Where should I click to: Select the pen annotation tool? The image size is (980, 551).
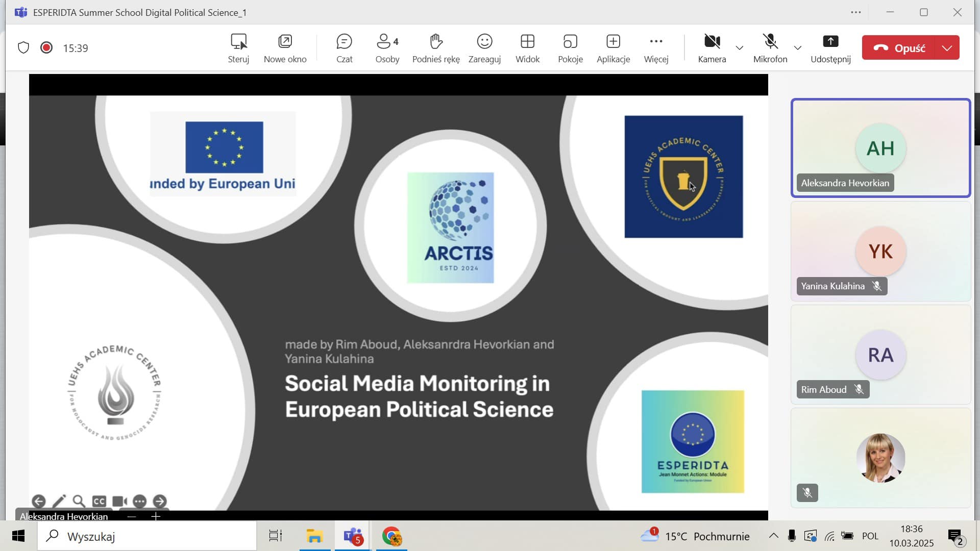(x=59, y=502)
